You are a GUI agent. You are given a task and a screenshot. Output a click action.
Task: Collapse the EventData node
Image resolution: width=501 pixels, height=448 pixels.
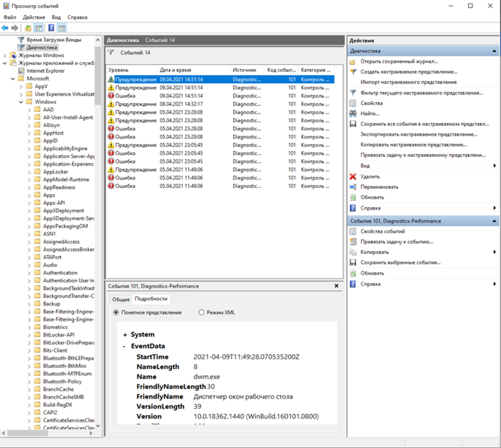124,347
